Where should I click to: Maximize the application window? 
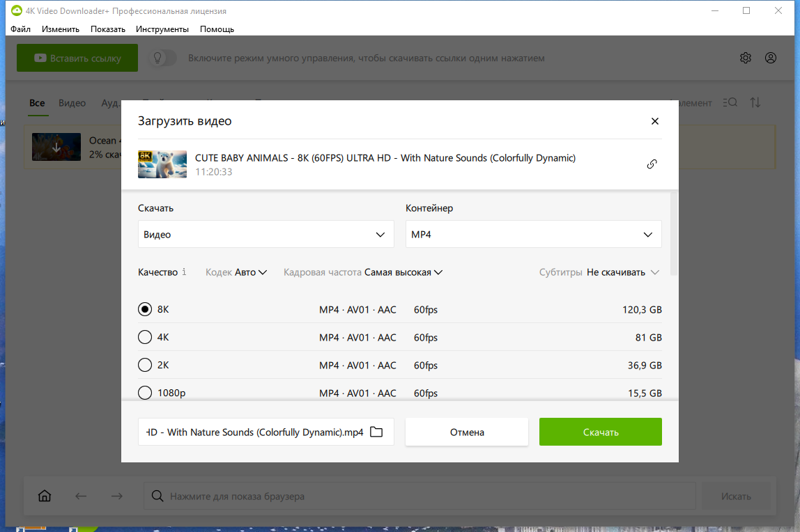(x=746, y=10)
